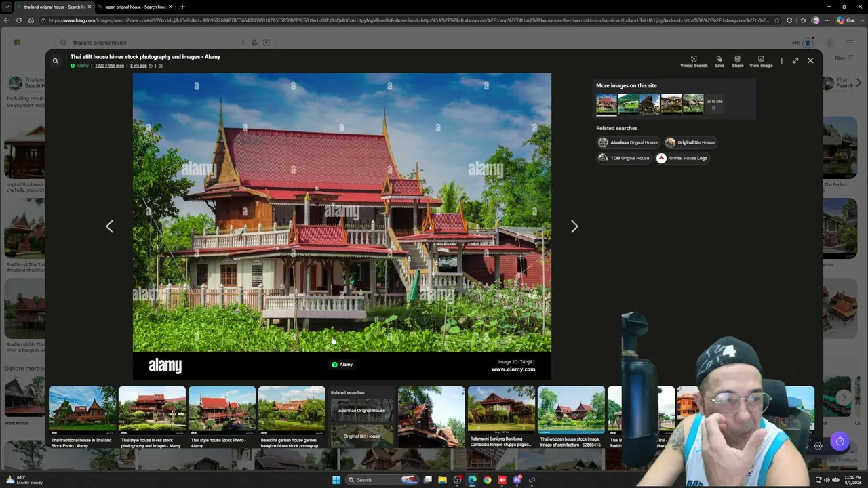
Task: Search using an image icon
Action: click(x=267, y=43)
